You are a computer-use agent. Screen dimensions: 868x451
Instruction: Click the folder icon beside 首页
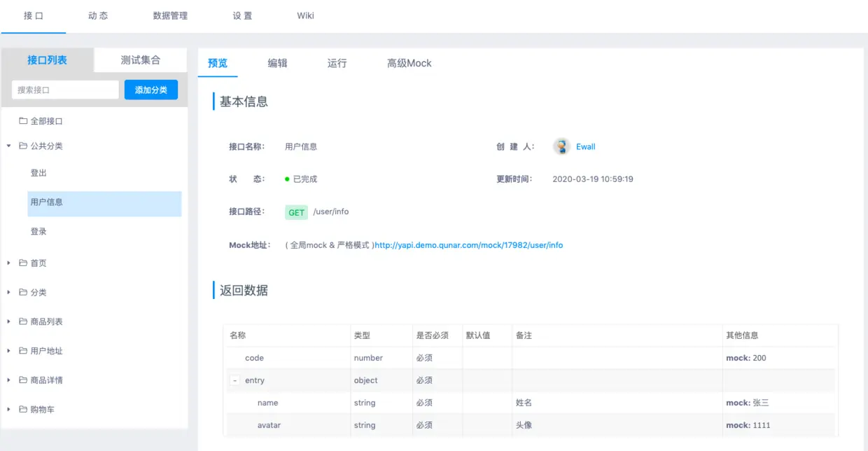click(x=23, y=263)
